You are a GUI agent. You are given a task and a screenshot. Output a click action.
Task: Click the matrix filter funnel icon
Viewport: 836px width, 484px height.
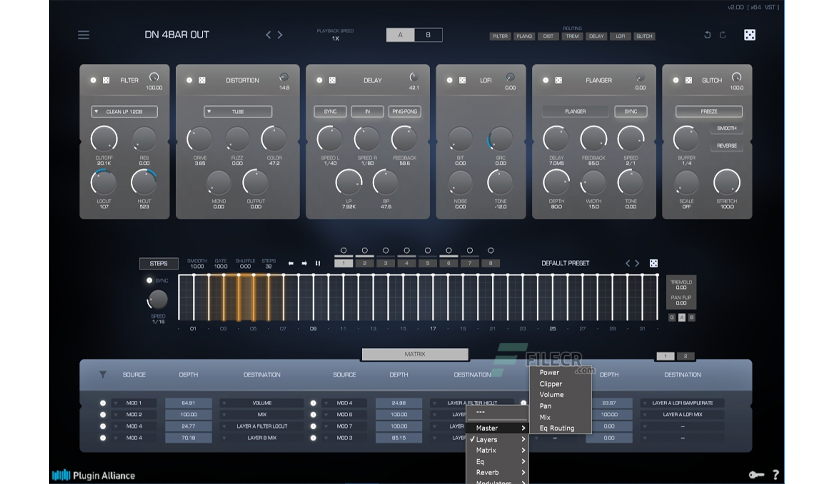(x=103, y=375)
